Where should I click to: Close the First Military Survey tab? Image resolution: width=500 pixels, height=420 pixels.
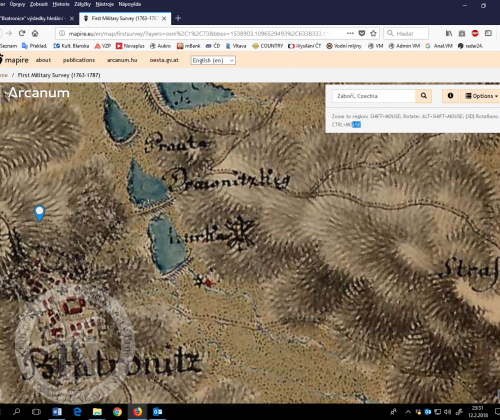(164, 18)
